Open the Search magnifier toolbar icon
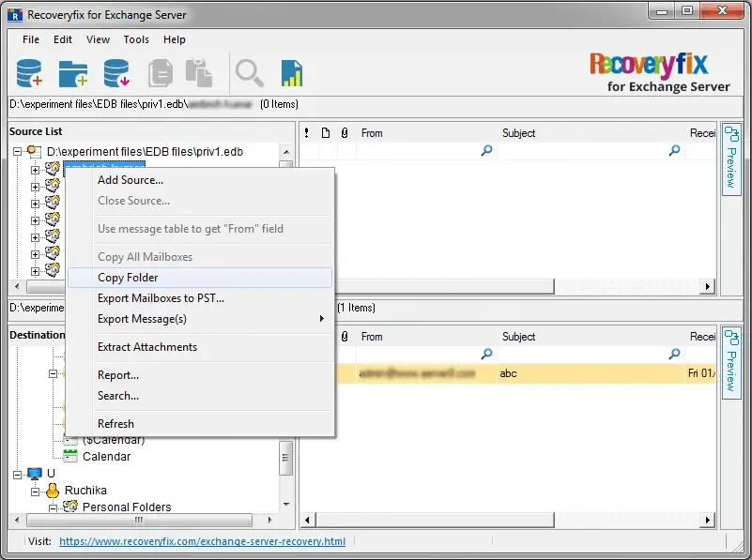The height and width of the screenshot is (560, 752). click(249, 73)
